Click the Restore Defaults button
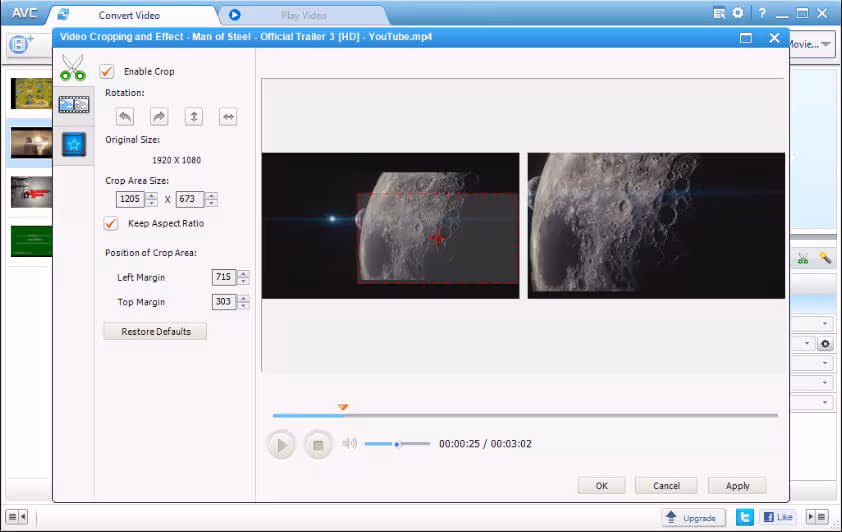Image resolution: width=842 pixels, height=532 pixels. pyautogui.click(x=155, y=332)
